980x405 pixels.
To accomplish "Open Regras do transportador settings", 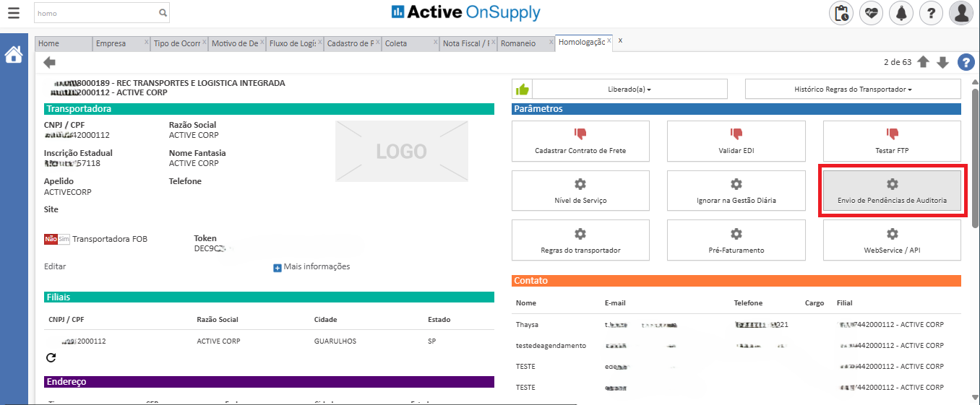I will click(x=580, y=240).
